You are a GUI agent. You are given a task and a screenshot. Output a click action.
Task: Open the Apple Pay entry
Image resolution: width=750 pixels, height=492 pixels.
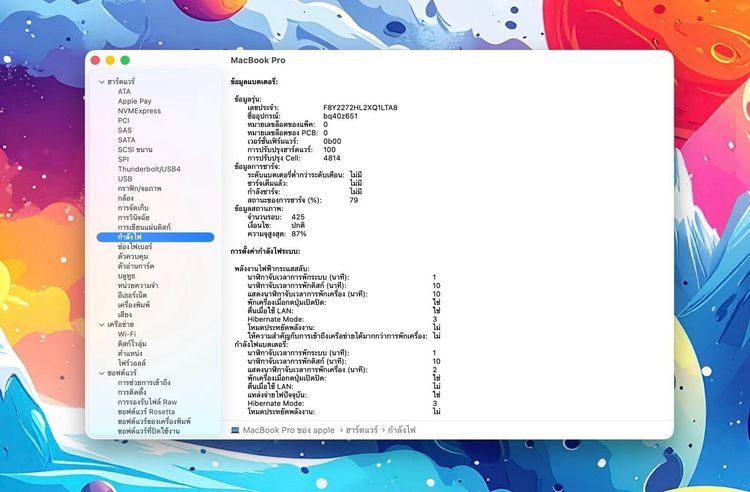pyautogui.click(x=134, y=101)
